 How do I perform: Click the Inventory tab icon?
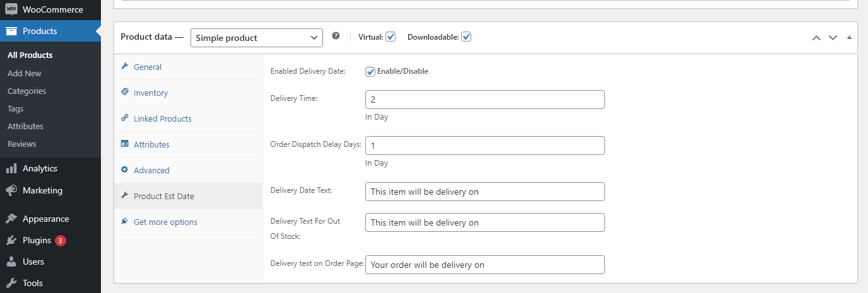124,93
